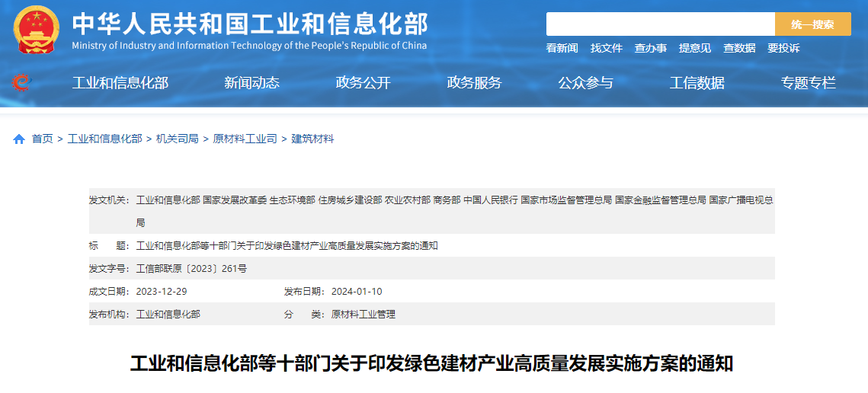Click the 发文机关 label
This screenshot has width=868, height=393.
tap(110, 200)
